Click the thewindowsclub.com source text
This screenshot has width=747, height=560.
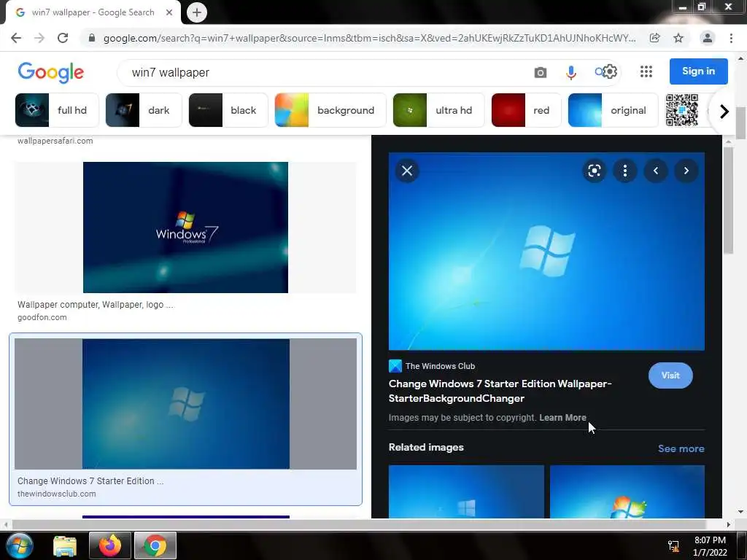(x=57, y=494)
